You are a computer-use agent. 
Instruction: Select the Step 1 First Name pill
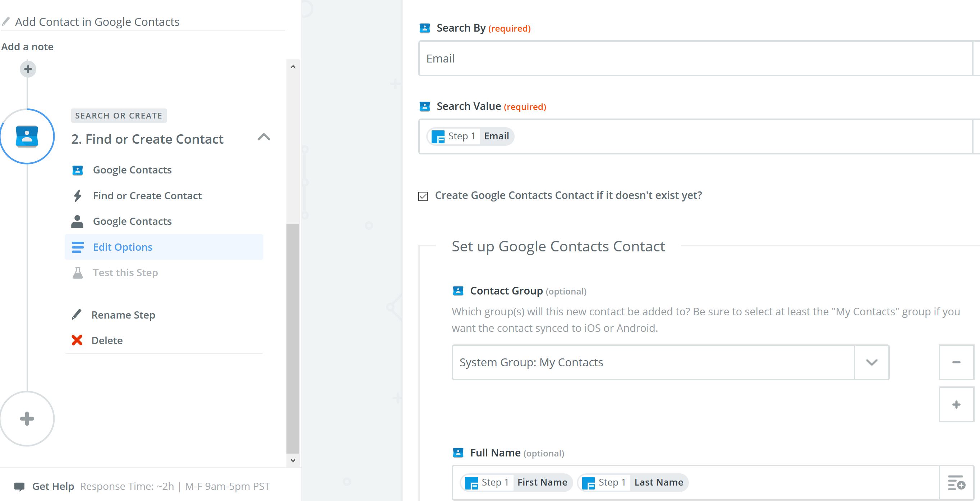516,482
